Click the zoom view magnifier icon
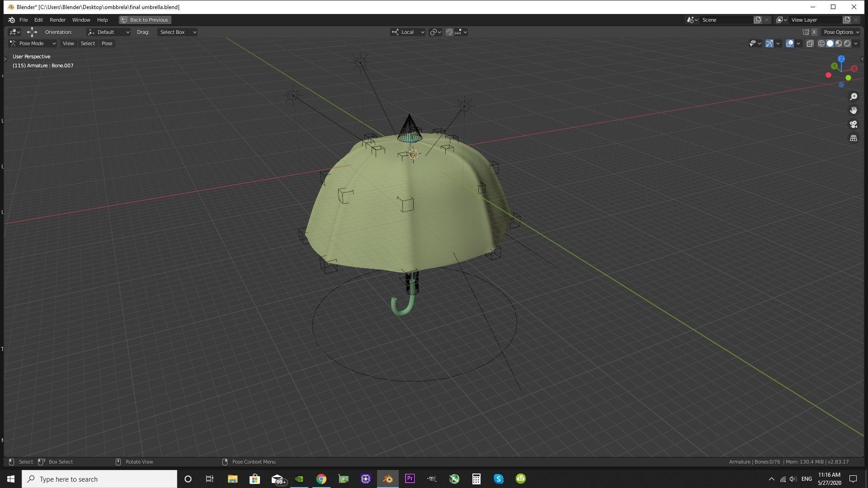The width and height of the screenshot is (868, 488). tap(854, 97)
